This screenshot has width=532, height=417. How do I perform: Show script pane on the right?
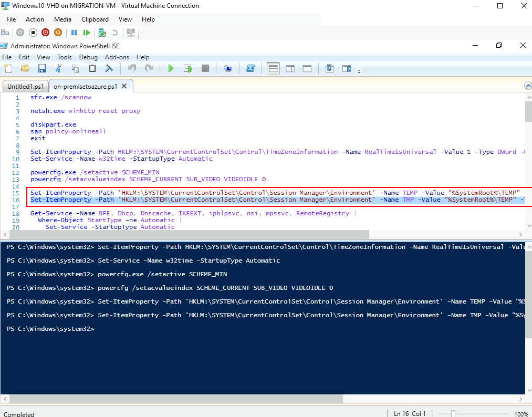click(x=290, y=69)
